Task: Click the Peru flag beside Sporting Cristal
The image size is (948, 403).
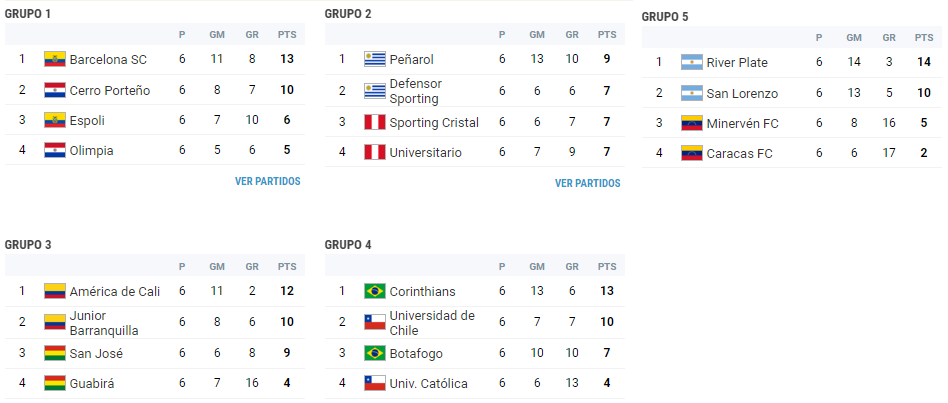Action: click(375, 123)
